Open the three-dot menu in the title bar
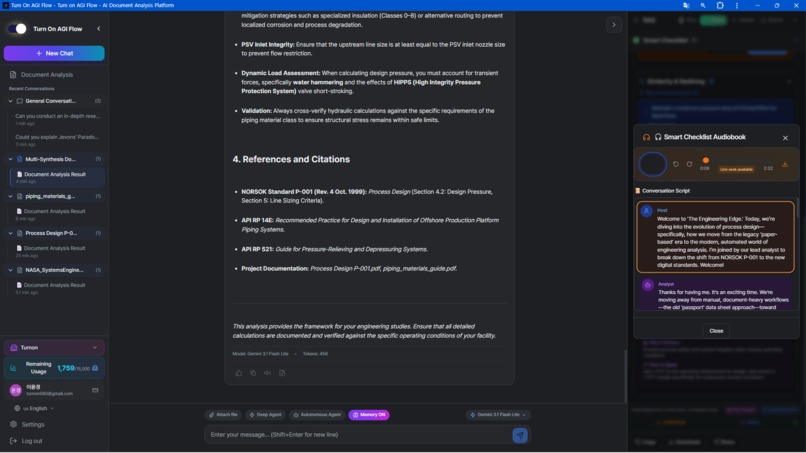 pos(737,5)
